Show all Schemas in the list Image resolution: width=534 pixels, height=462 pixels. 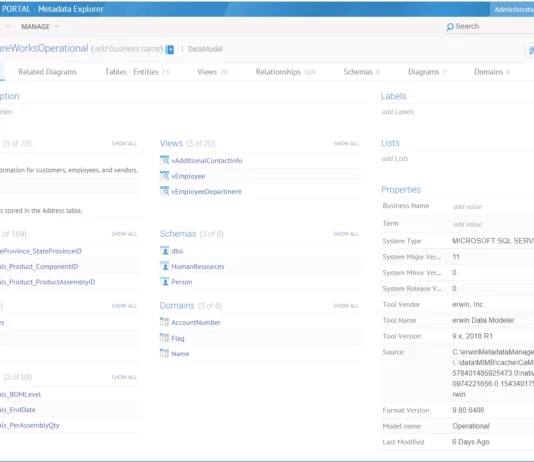pos(346,234)
